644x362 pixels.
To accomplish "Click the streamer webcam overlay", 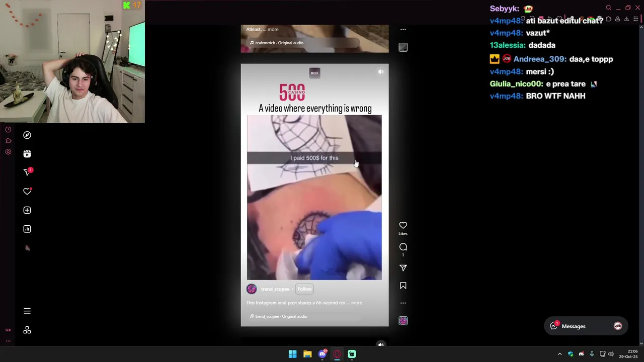I will point(72,61).
